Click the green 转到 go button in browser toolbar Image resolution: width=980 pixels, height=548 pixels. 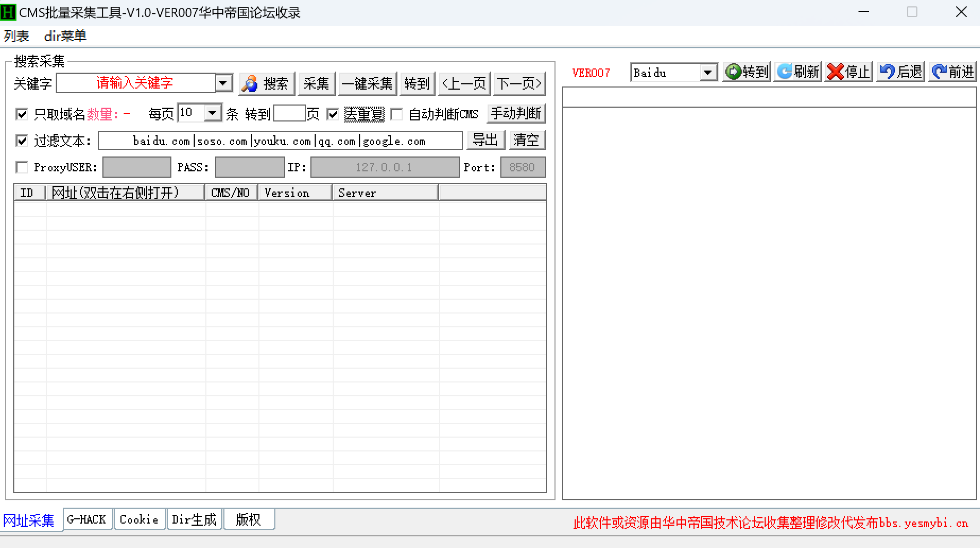coord(747,72)
